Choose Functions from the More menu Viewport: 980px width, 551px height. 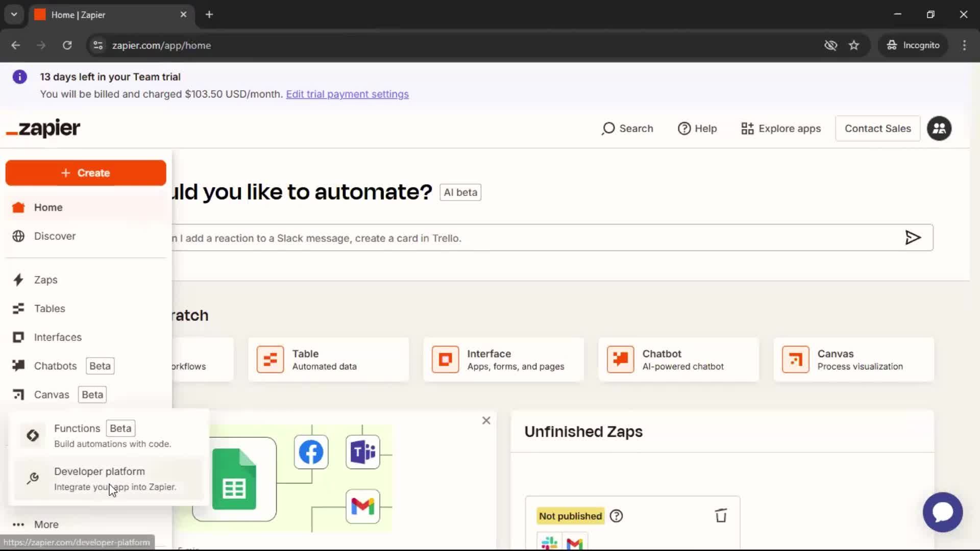[x=109, y=435]
